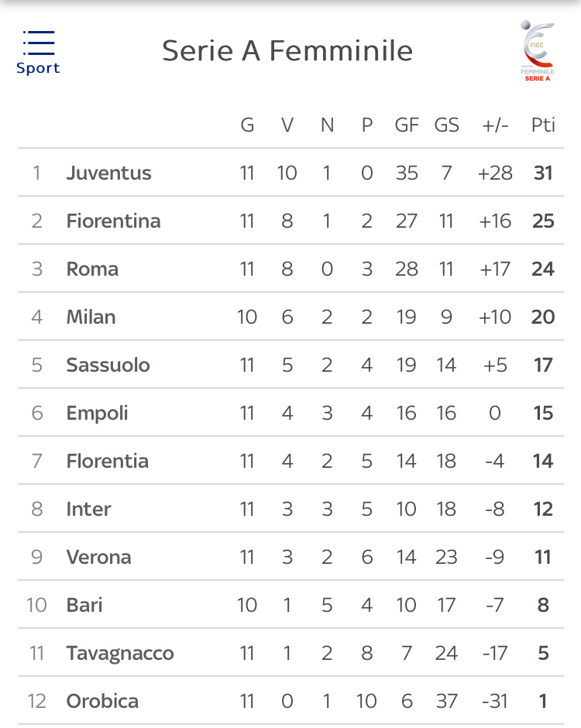Click the Pti column header
The image size is (581, 728).
543,125
